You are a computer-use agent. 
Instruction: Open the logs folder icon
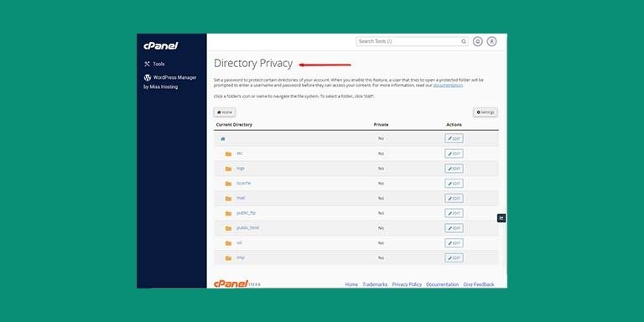228,169
